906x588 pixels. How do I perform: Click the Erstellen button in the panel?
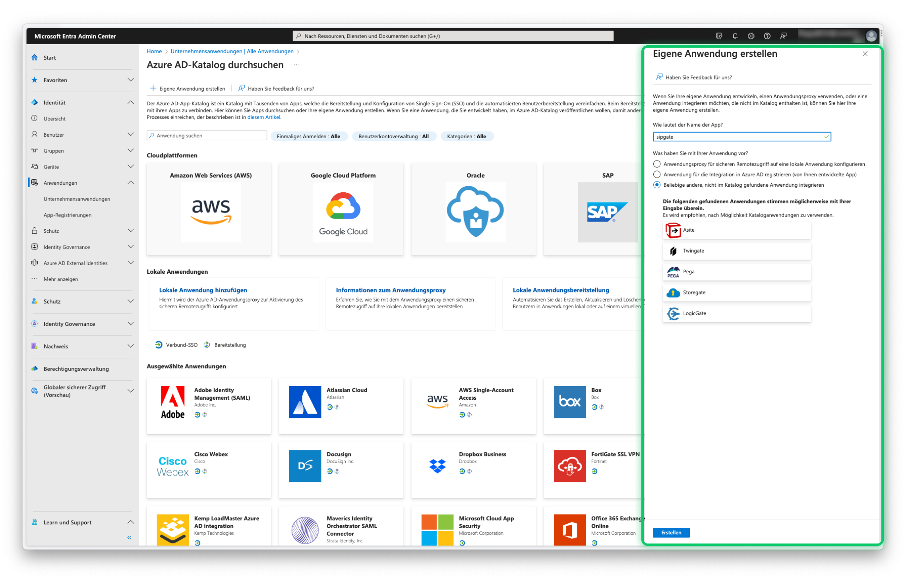coord(671,532)
